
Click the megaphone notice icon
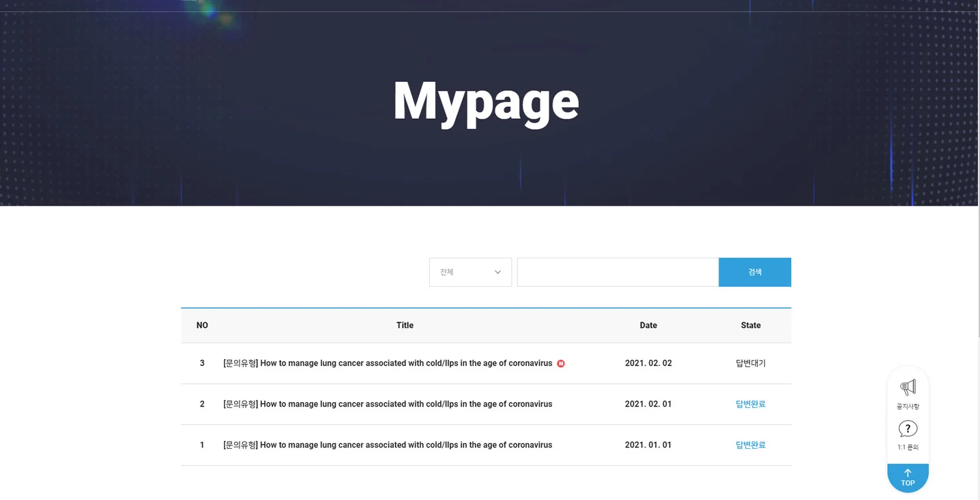tap(908, 388)
